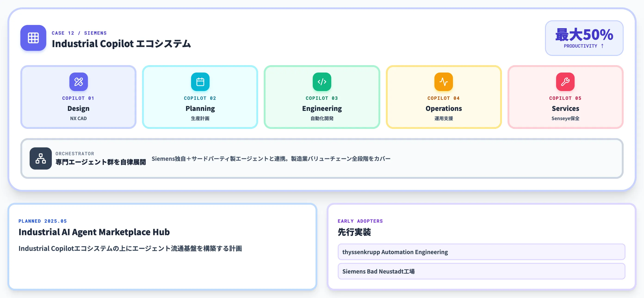Click the COPILOT 03 label
The height and width of the screenshot is (298, 644).
322,98
